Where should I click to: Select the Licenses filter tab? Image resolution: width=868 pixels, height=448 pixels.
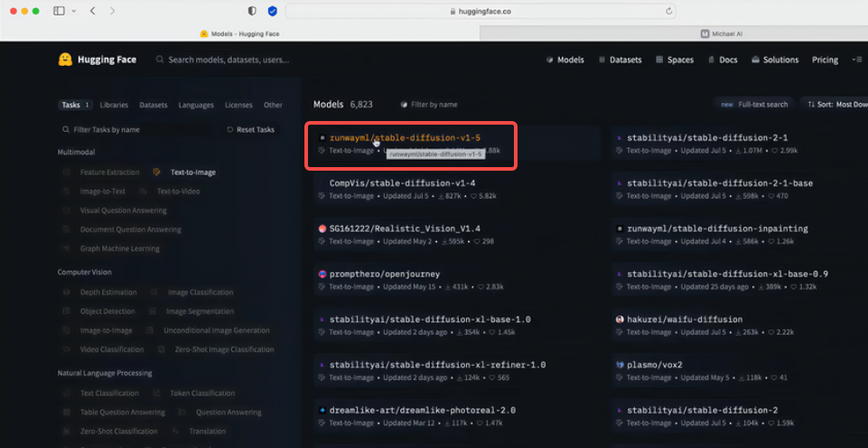pyautogui.click(x=238, y=105)
